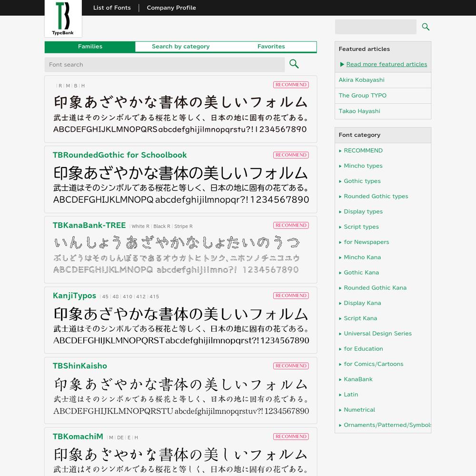Select Universal Design Series category
Viewport: 476px width, 476px height.
(377, 333)
